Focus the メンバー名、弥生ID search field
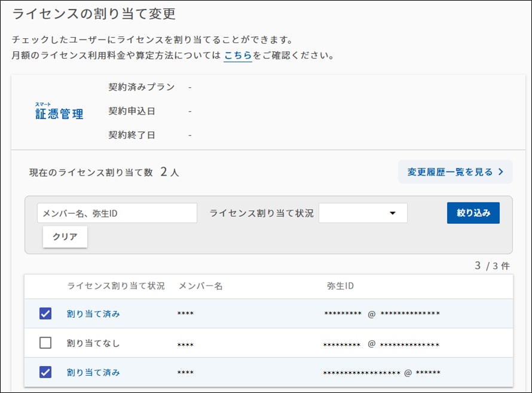 click(117, 213)
